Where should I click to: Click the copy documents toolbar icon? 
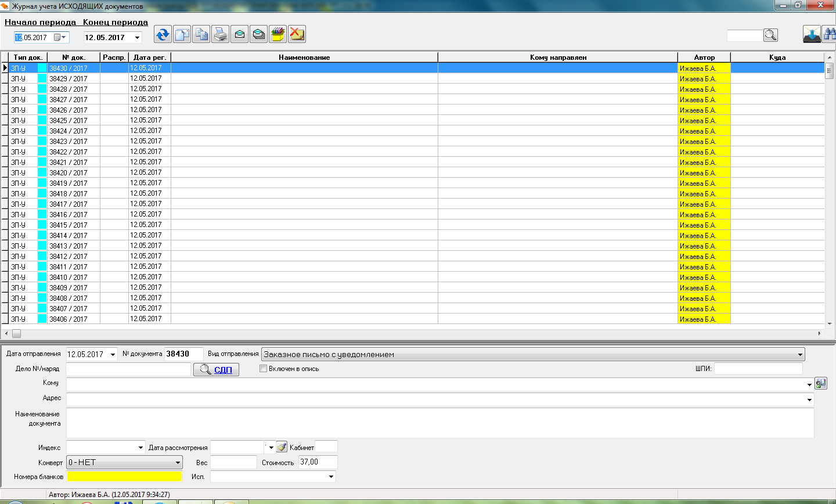pos(201,34)
